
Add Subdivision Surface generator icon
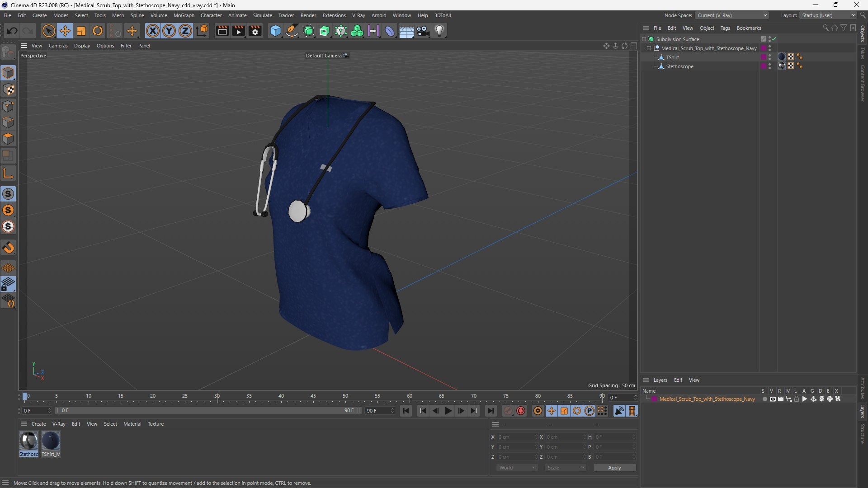308,31
